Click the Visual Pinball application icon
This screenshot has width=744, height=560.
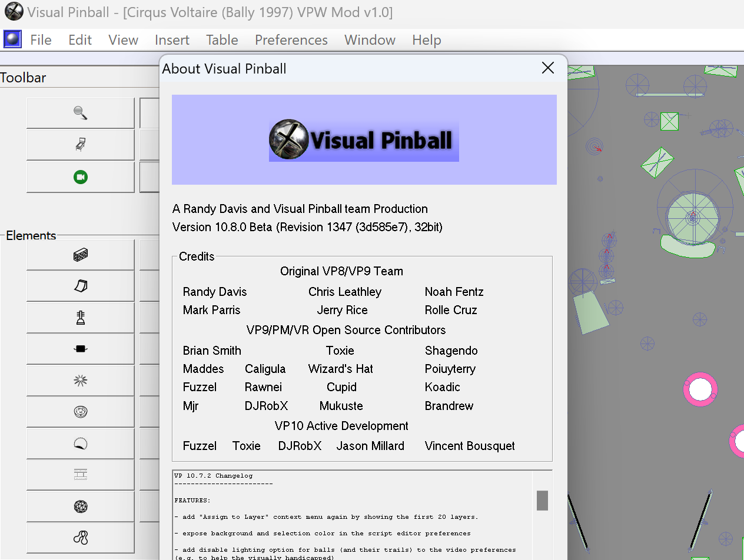coord(12,39)
